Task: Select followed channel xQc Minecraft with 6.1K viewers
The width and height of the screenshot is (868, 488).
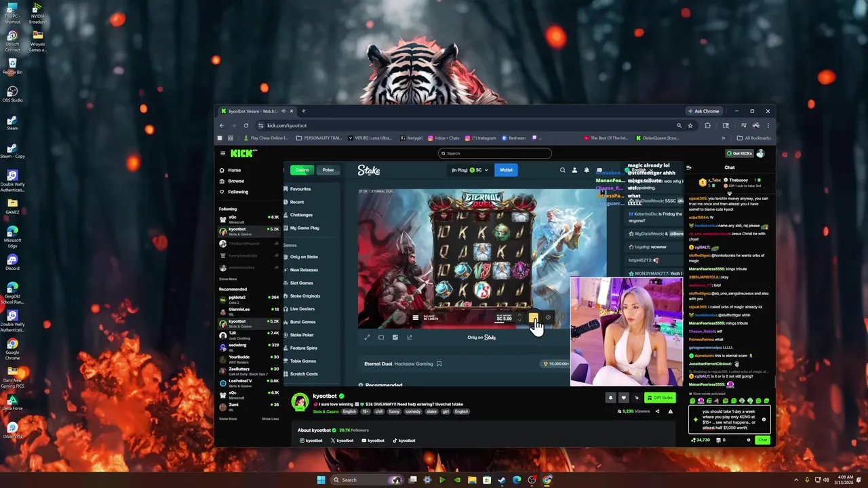Action: click(x=249, y=219)
